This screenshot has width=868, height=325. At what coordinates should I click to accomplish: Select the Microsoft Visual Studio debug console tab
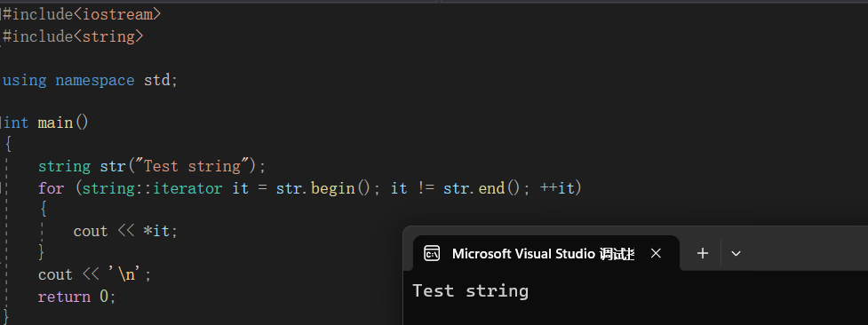click(x=545, y=254)
